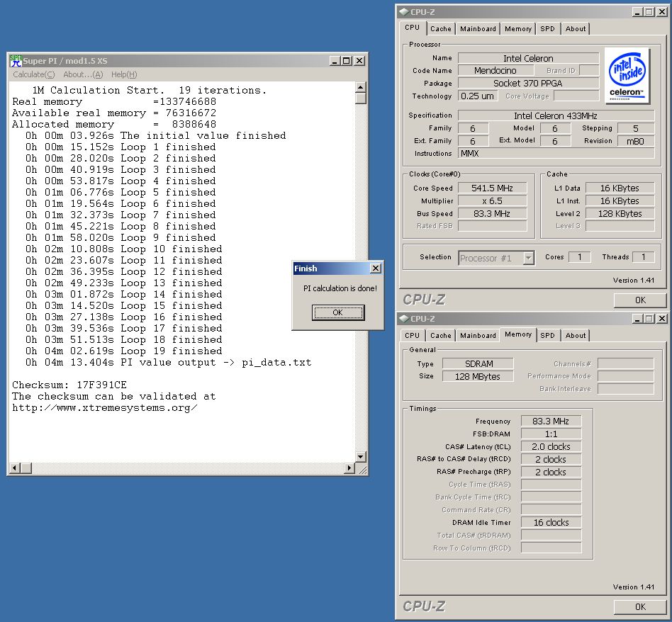Switch to About tab in upper CPU-Z

575,29
